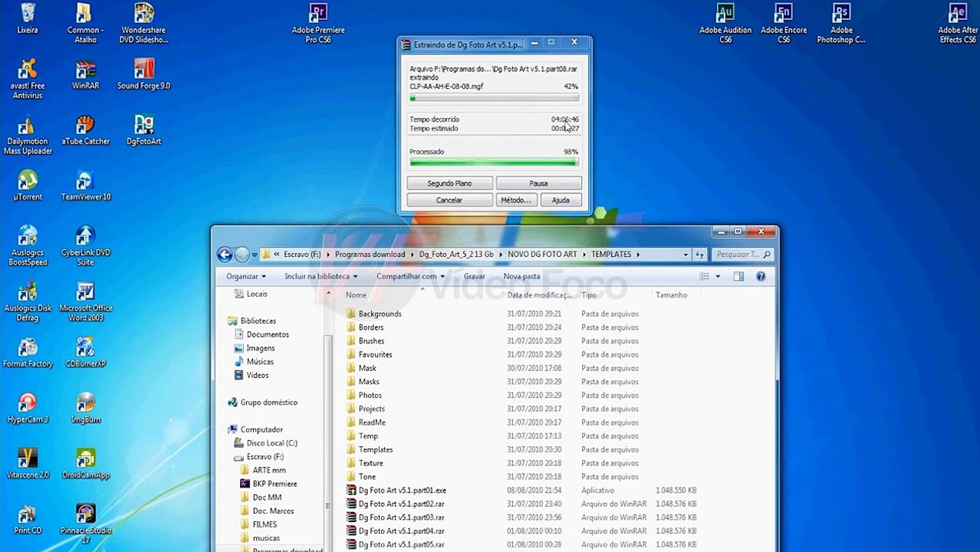Click Ajuda button in WinRAR dialog
Viewport: 980px width, 552px height.
tap(561, 200)
